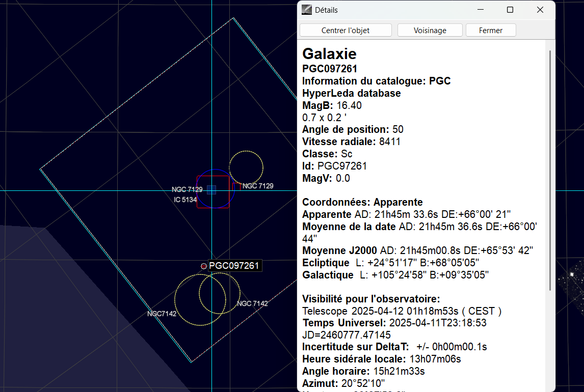Close the details with the Fermer button

[x=491, y=30]
